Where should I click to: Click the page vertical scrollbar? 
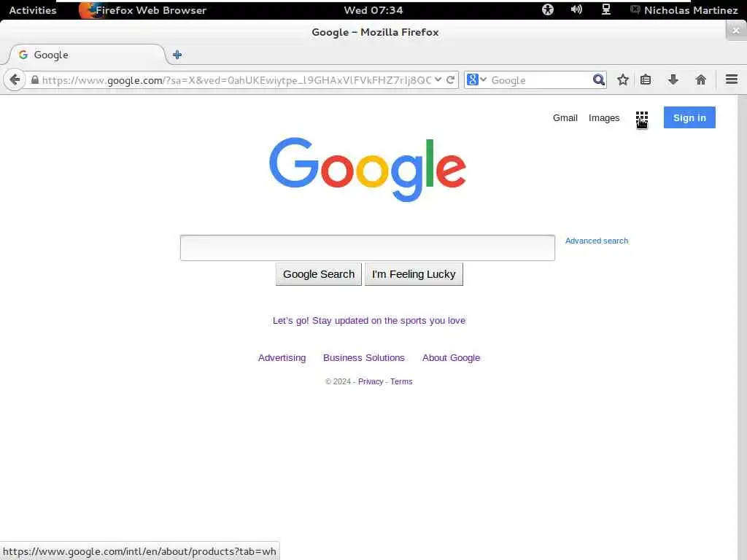click(x=742, y=327)
